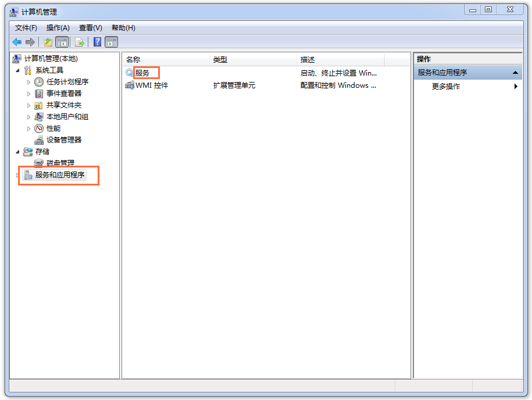Screen dimensions: 532x400
Task: Click the 扩展管理单元 type cell
Action: point(234,85)
